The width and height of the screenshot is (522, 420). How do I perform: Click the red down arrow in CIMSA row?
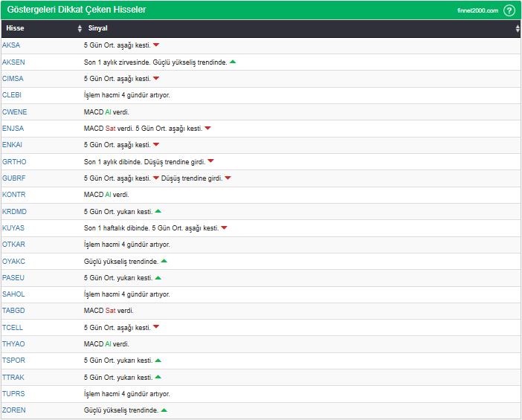point(156,78)
